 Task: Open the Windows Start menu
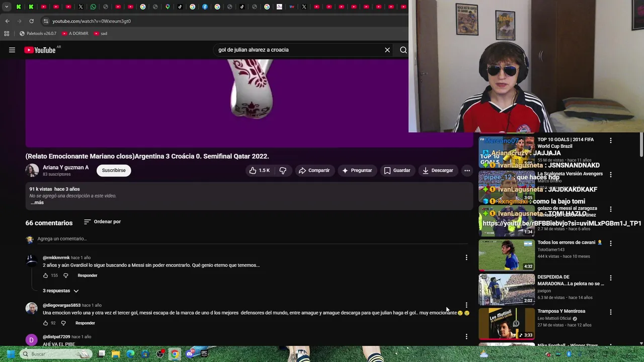tap(10, 354)
